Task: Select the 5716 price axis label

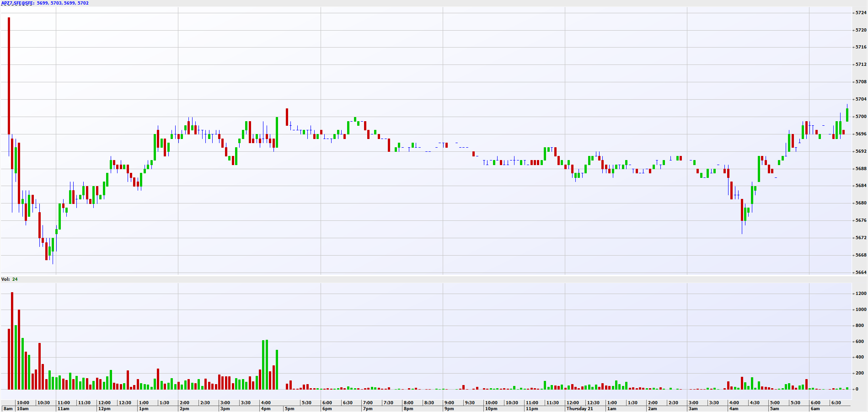Action: click(x=861, y=47)
